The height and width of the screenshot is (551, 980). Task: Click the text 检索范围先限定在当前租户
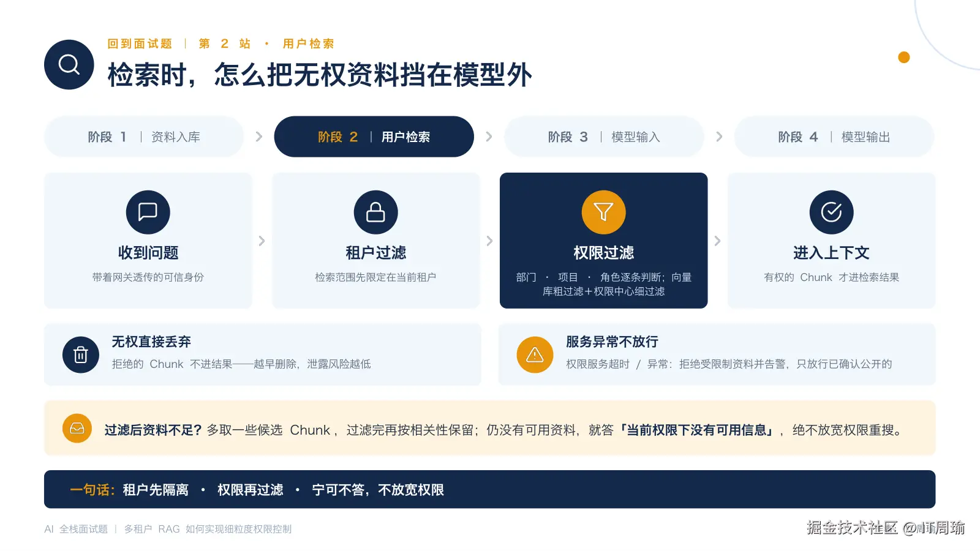(x=375, y=277)
